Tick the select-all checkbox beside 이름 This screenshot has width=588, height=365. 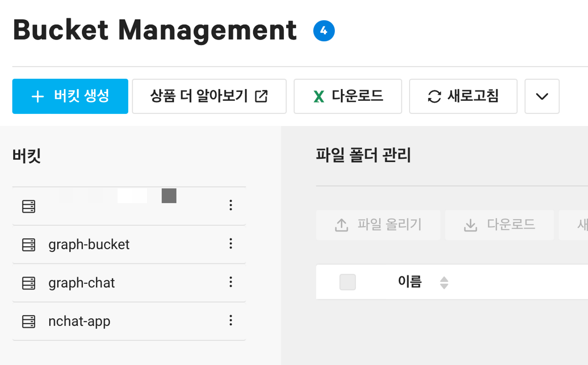tap(348, 282)
